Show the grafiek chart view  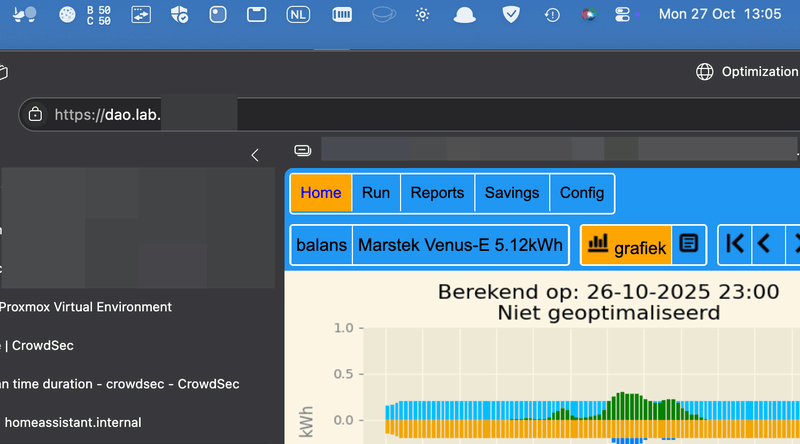[x=626, y=245]
